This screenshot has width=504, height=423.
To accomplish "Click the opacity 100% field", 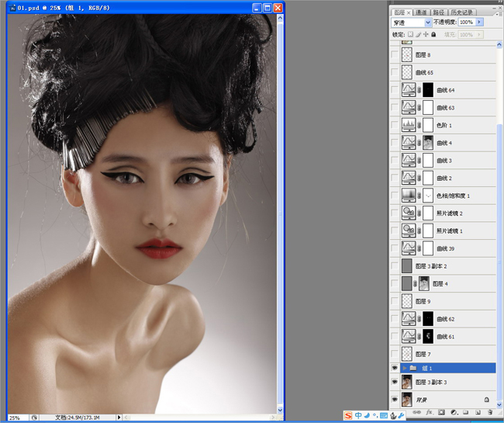I will (467, 22).
